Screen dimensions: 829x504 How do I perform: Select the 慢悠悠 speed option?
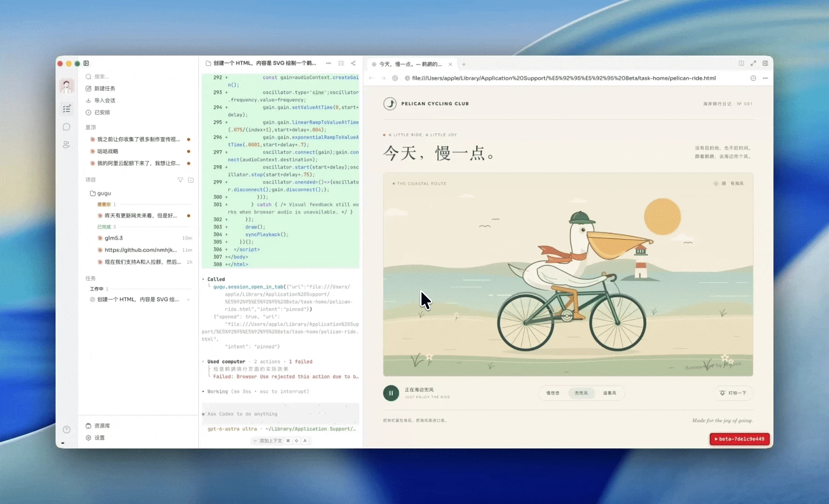pos(553,393)
